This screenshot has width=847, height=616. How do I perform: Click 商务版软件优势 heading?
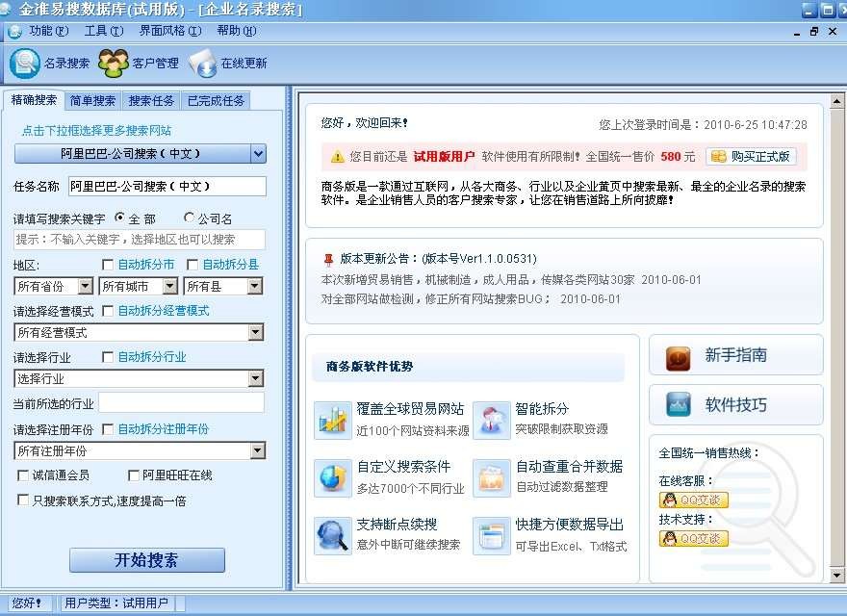[x=370, y=367]
